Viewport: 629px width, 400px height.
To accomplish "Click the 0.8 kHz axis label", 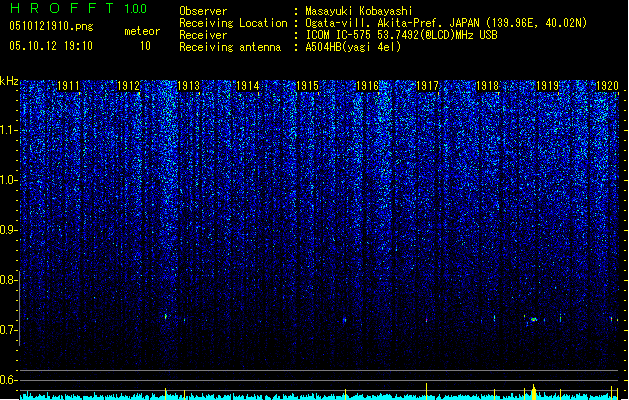I will [9, 280].
